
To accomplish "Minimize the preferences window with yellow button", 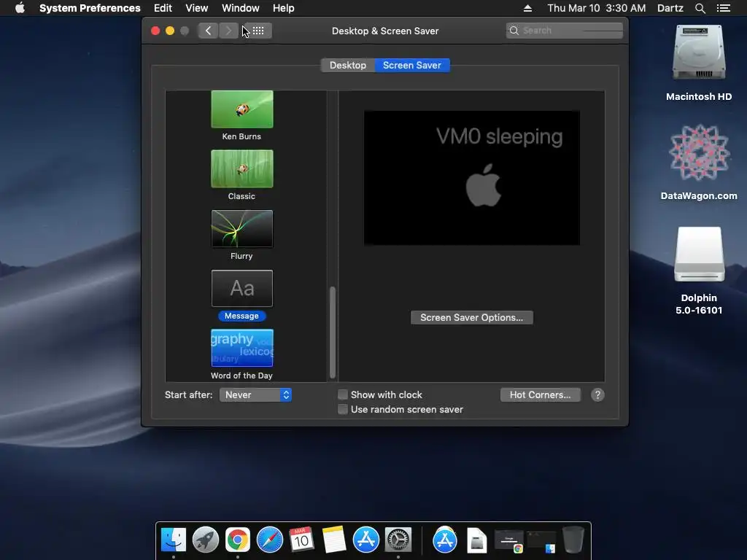I will point(170,31).
